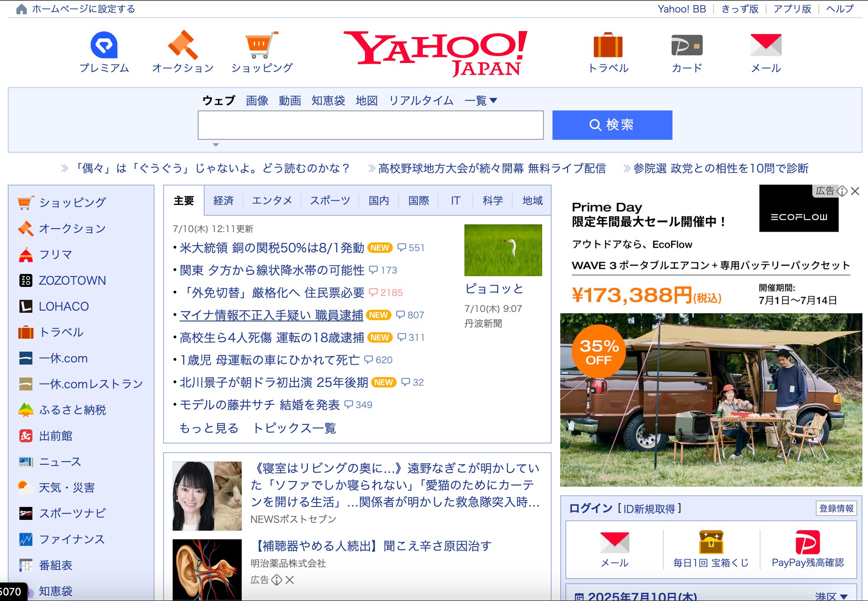Open the PayPay balance check icon

click(808, 542)
